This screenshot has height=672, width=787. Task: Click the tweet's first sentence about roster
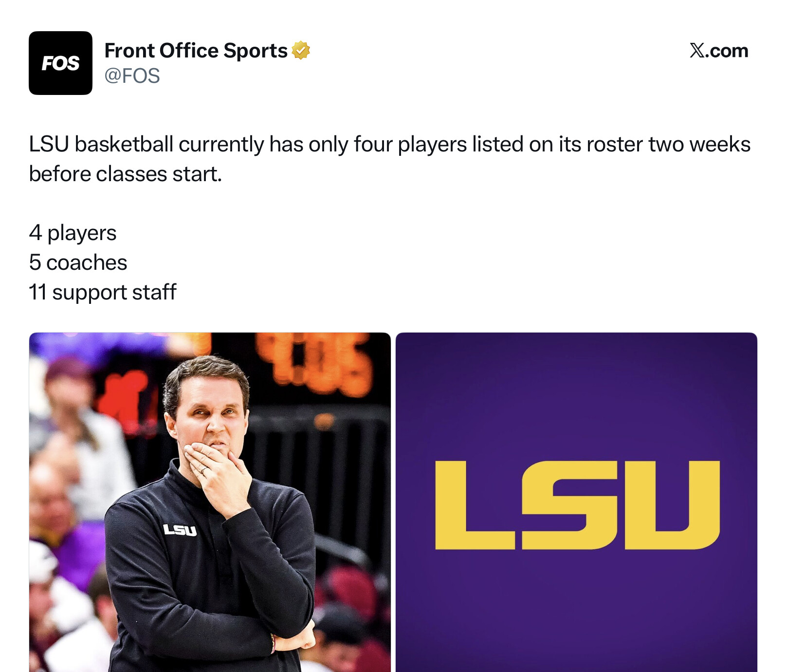click(389, 159)
